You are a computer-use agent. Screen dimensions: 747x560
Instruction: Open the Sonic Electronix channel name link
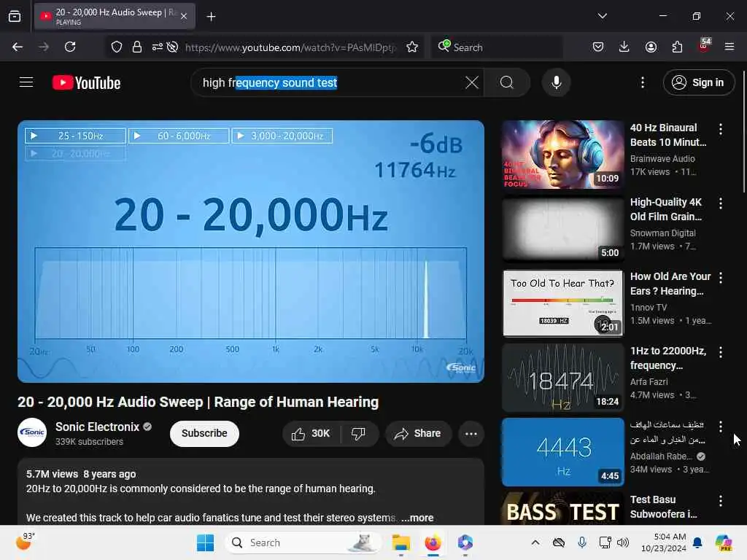pyautogui.click(x=97, y=427)
